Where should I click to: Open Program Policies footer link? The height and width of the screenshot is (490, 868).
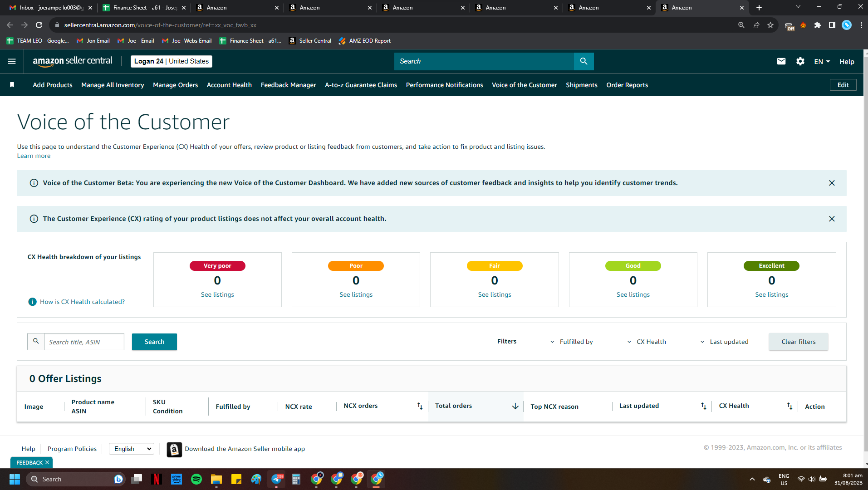point(72,449)
